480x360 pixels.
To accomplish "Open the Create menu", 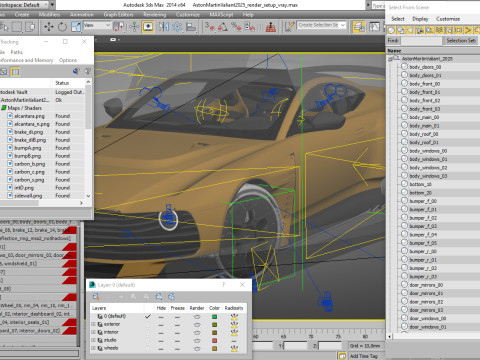I will point(22,15).
